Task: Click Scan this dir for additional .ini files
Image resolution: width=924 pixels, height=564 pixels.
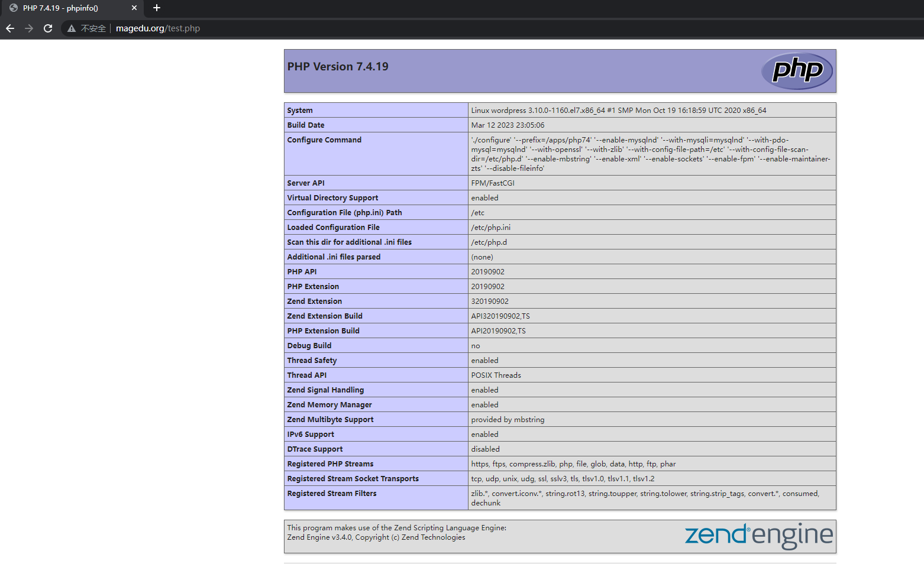Action: [x=350, y=242]
